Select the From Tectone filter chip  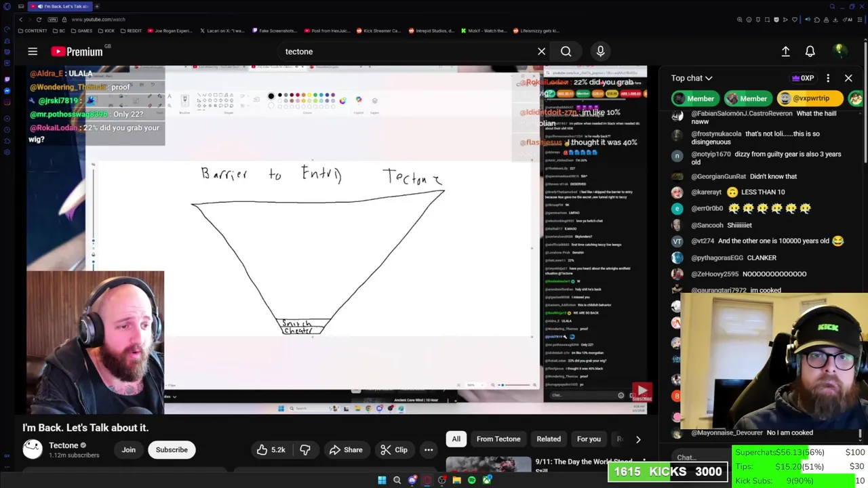click(x=498, y=439)
